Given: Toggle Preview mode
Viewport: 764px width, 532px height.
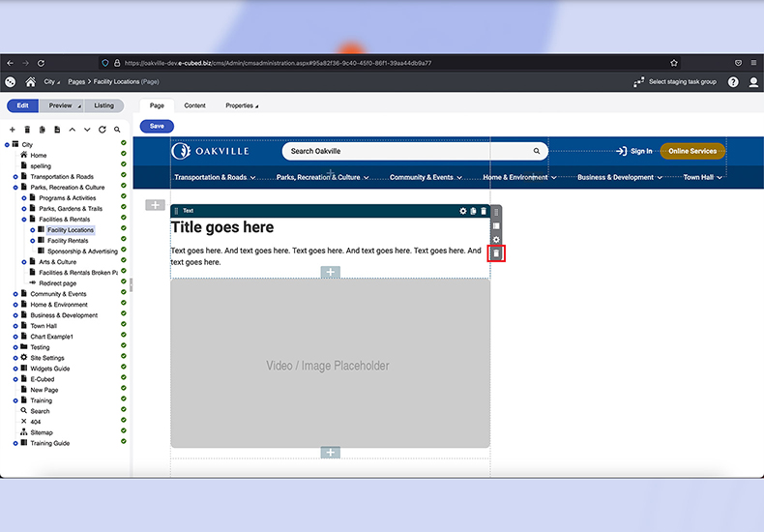Looking at the screenshot, I should coord(61,105).
